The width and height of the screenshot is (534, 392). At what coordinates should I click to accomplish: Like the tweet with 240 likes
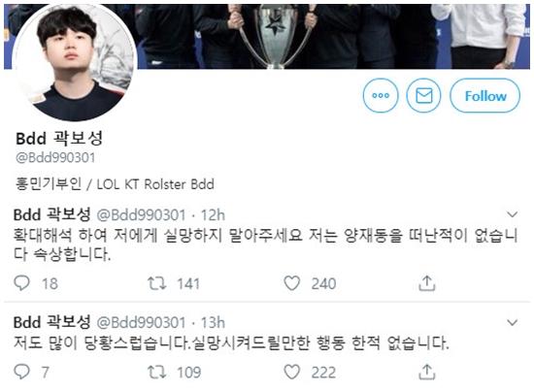[292, 283]
